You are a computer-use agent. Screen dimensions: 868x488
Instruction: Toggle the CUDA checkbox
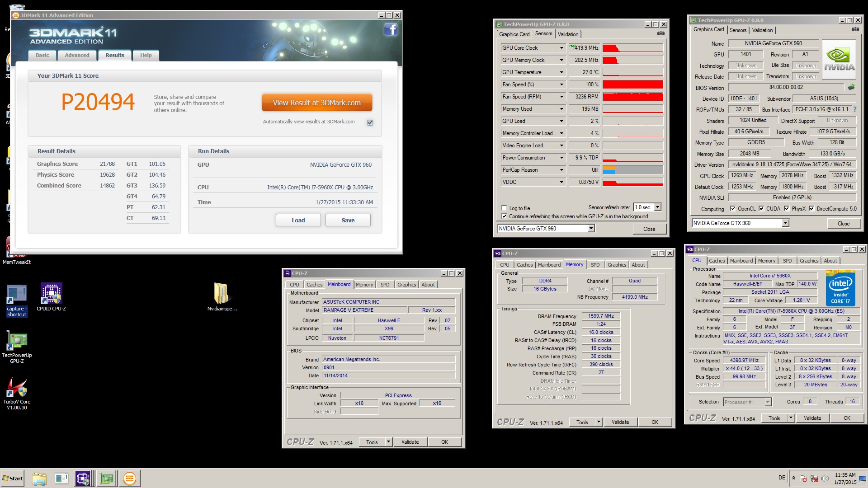tap(761, 209)
